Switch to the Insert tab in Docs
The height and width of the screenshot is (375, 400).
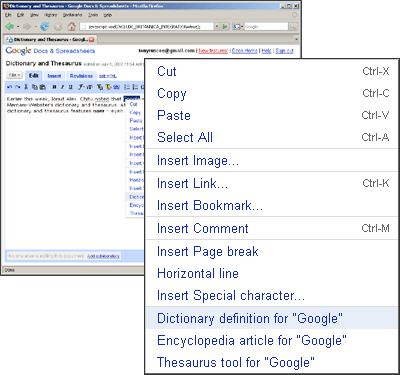tap(54, 76)
